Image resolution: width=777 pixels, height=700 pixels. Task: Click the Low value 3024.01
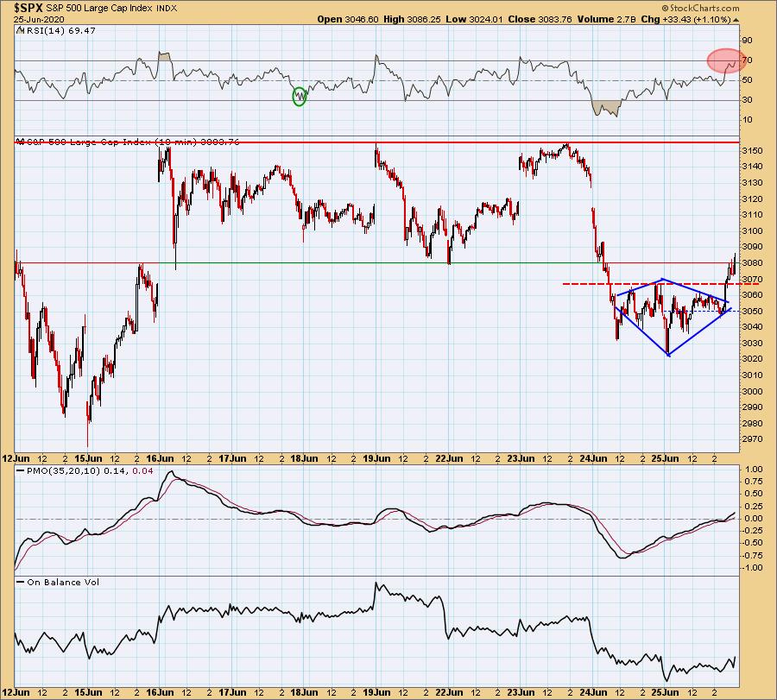tap(485, 19)
